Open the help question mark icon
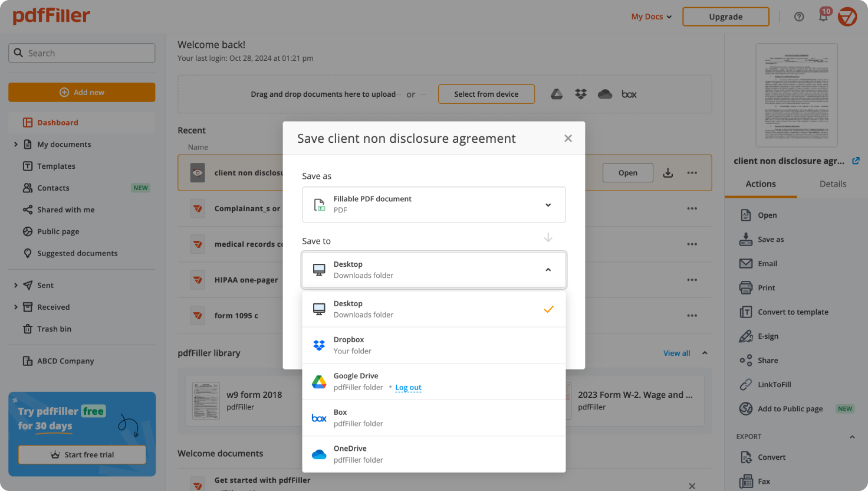This screenshot has width=868, height=491. tap(799, 17)
